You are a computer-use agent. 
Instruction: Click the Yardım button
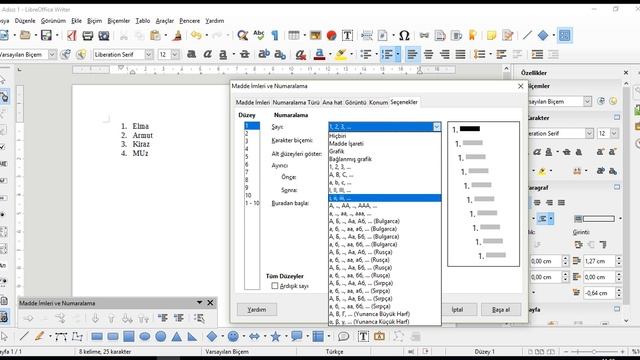point(257,309)
